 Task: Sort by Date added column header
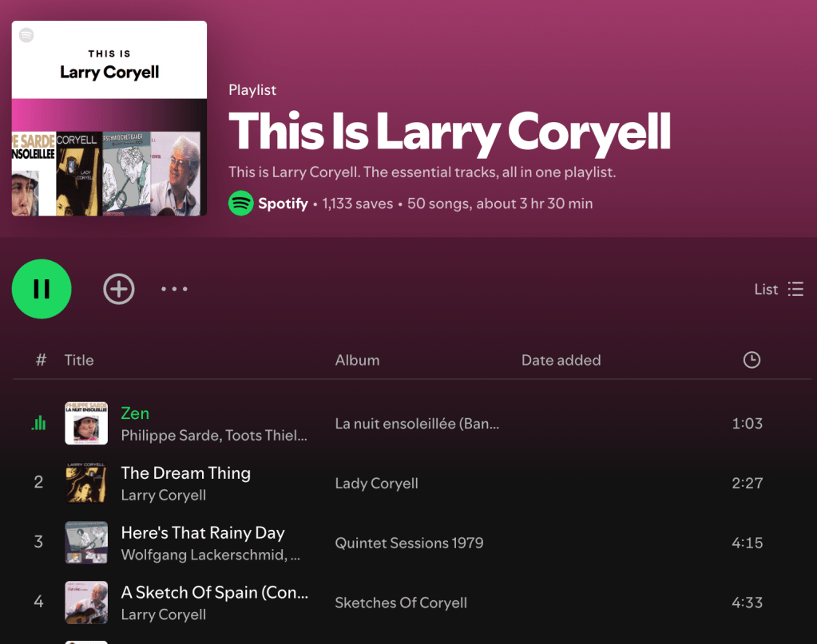tap(561, 360)
